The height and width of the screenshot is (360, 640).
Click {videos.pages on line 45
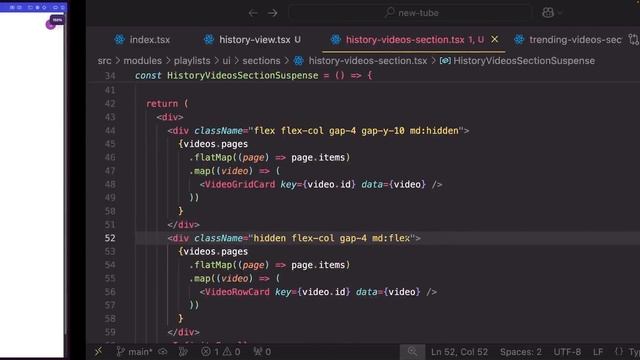(x=213, y=144)
